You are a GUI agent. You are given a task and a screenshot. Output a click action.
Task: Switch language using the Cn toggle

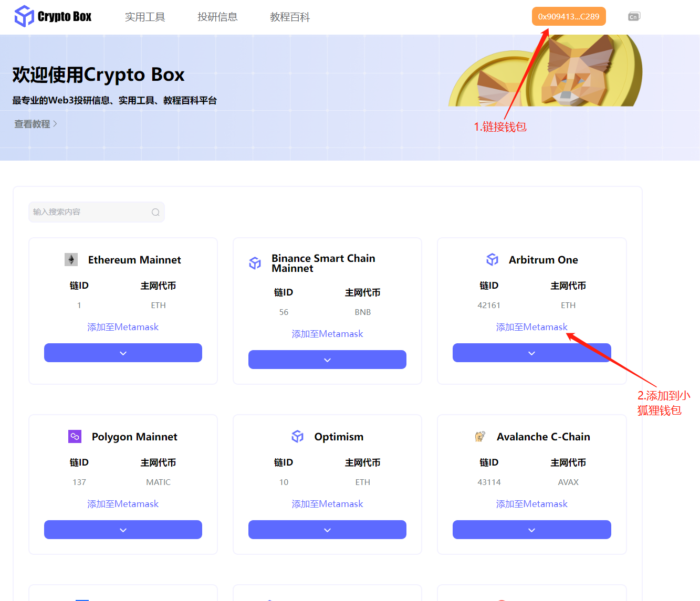[634, 16]
